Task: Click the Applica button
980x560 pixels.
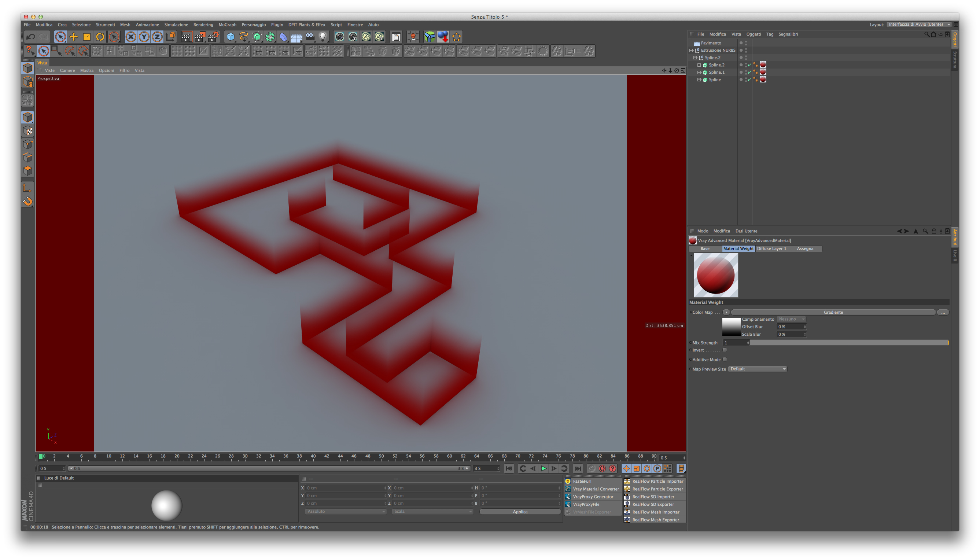Action: click(520, 512)
